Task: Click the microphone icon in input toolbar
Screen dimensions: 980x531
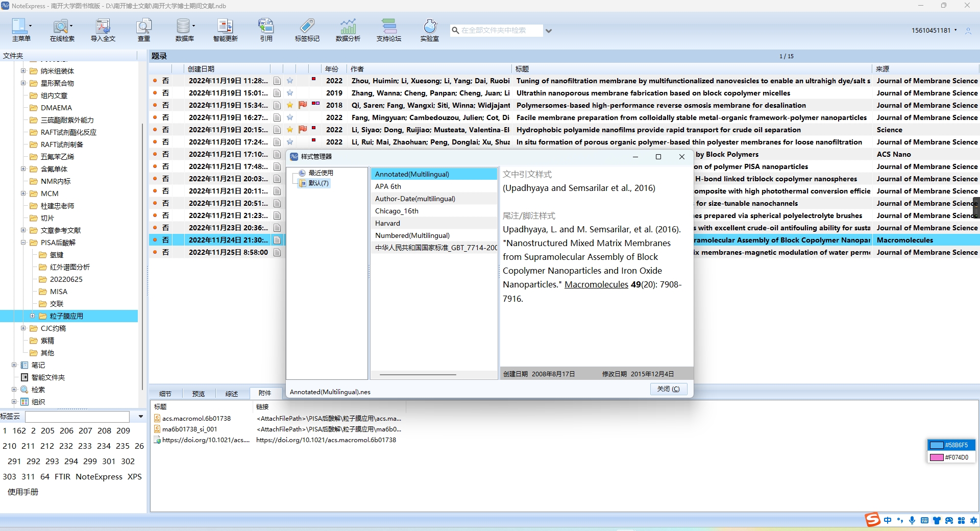Action: (912, 520)
